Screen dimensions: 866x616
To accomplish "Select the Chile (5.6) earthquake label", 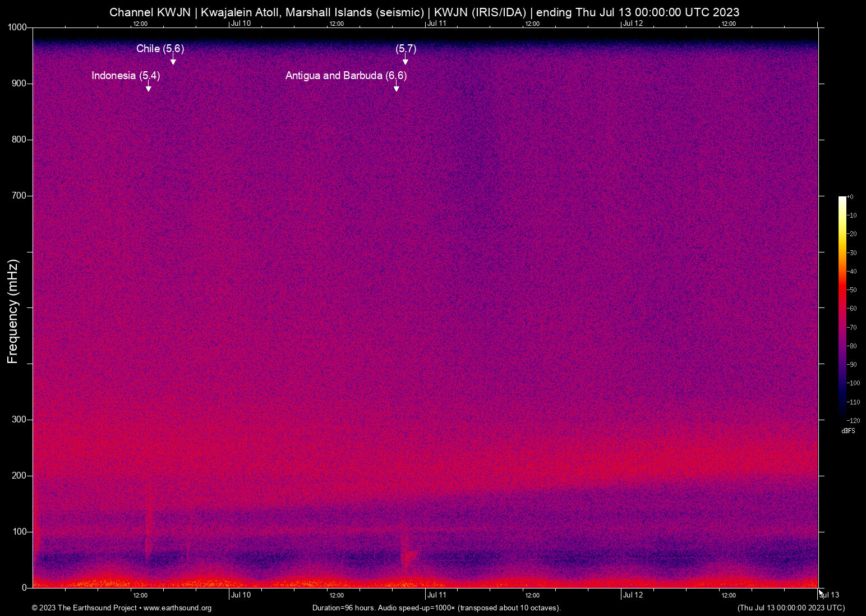I will (160, 49).
